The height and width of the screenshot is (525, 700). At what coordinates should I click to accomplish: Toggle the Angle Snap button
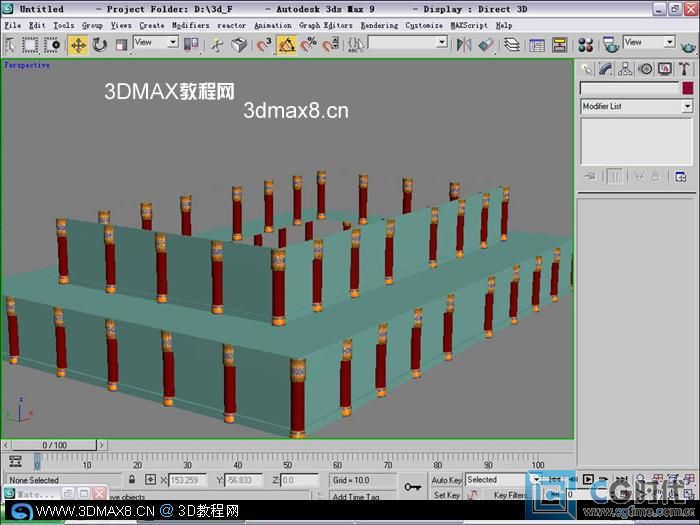click(286, 45)
